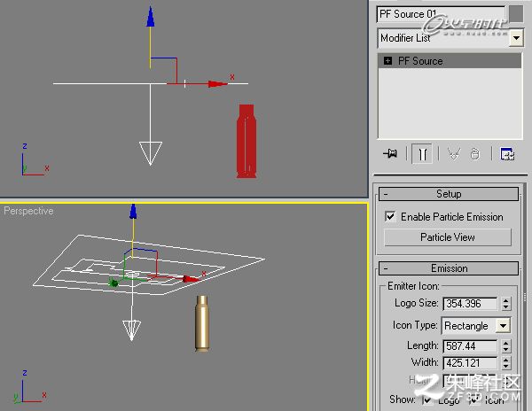Open Particle View
Image resolution: width=532 pixels, height=411 pixels.
(x=448, y=237)
